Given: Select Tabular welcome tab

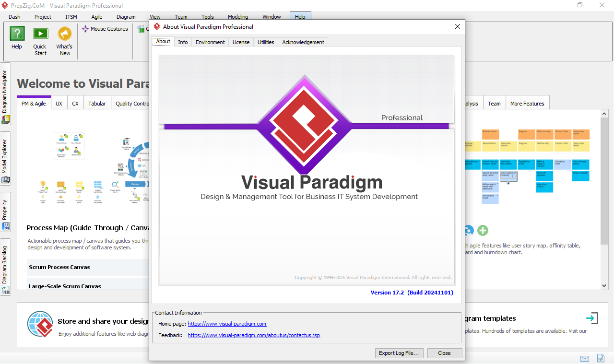Looking at the screenshot, I should 97,103.
